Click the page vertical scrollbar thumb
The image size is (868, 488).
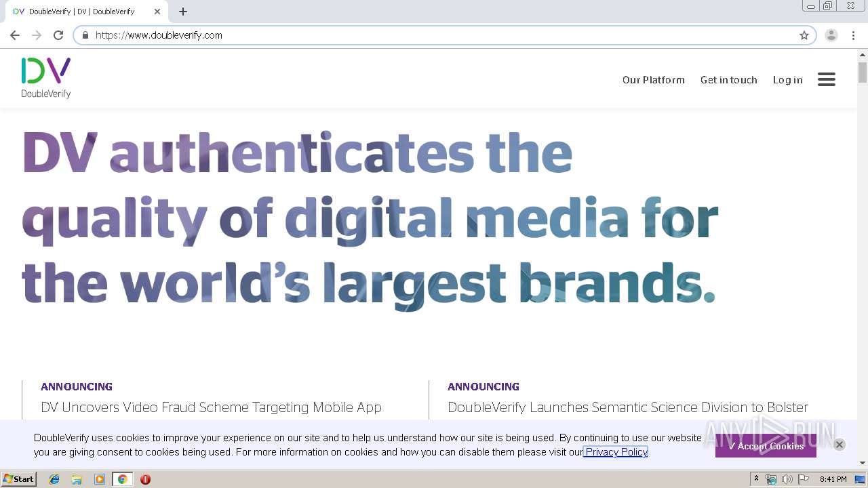[x=863, y=72]
